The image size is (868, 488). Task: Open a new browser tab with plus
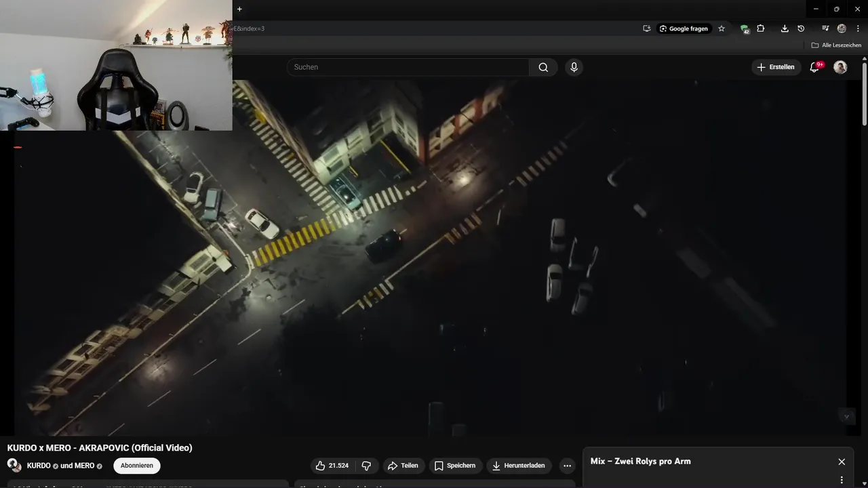[x=239, y=9]
